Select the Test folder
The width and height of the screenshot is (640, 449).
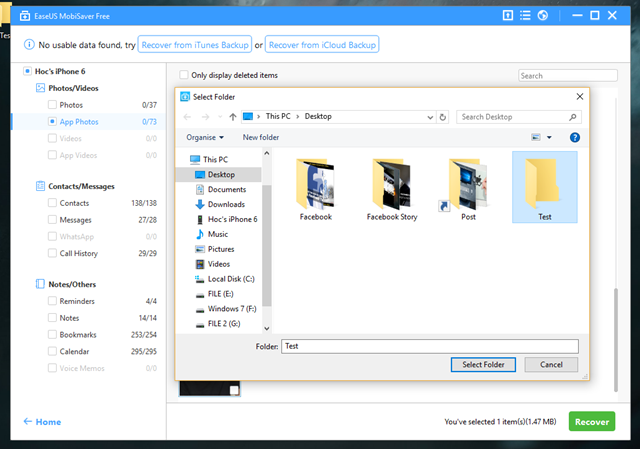[544, 187]
